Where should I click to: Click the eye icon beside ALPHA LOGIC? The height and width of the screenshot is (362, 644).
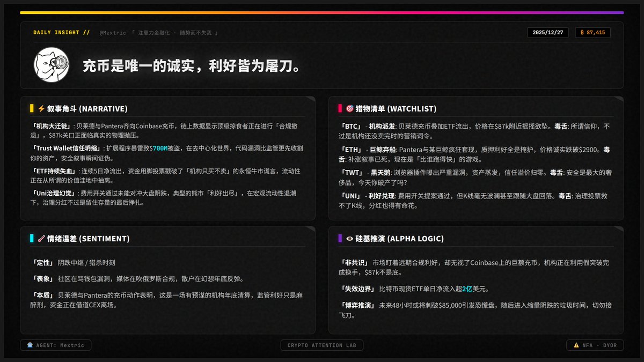(x=350, y=239)
